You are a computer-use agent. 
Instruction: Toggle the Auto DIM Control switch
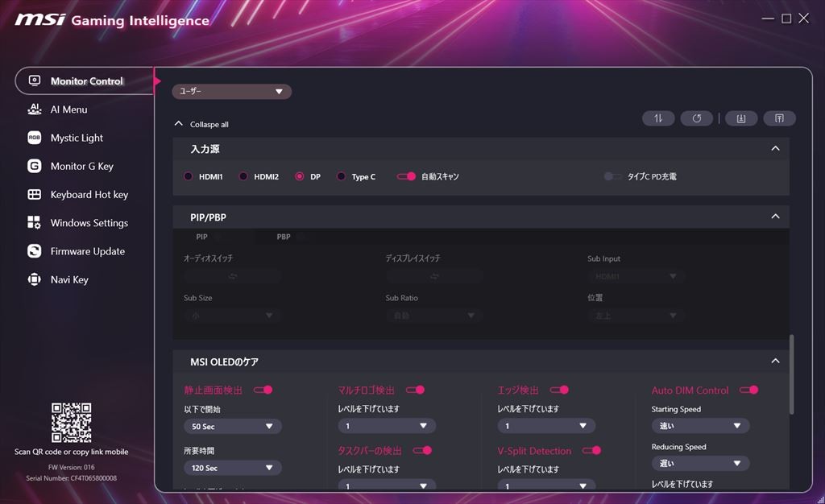748,390
